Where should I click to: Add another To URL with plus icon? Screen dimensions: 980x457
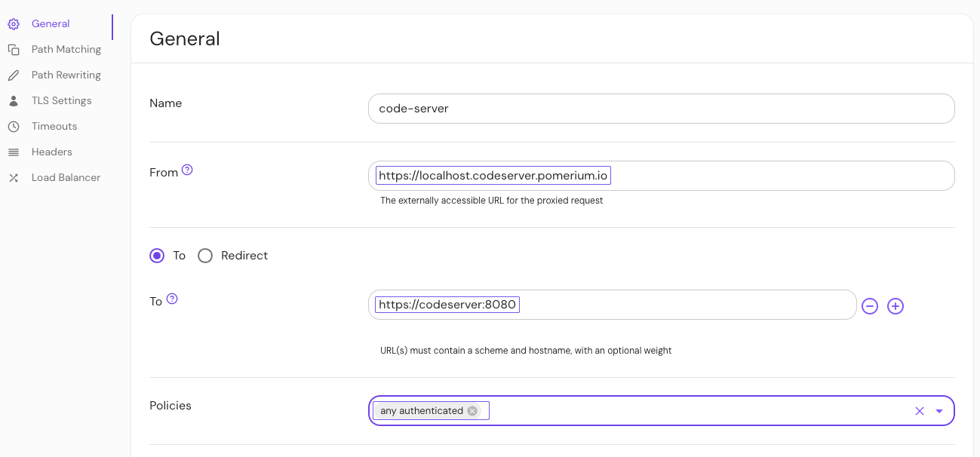coord(896,306)
